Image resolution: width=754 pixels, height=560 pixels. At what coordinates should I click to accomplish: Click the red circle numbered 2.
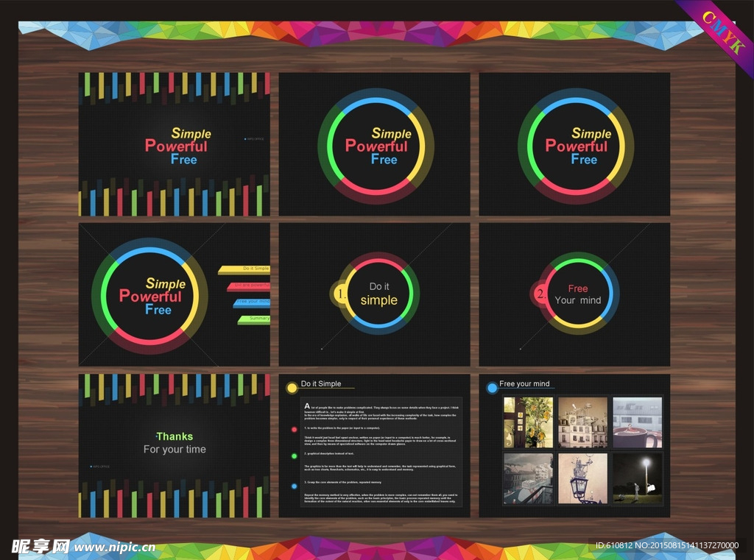pos(540,293)
